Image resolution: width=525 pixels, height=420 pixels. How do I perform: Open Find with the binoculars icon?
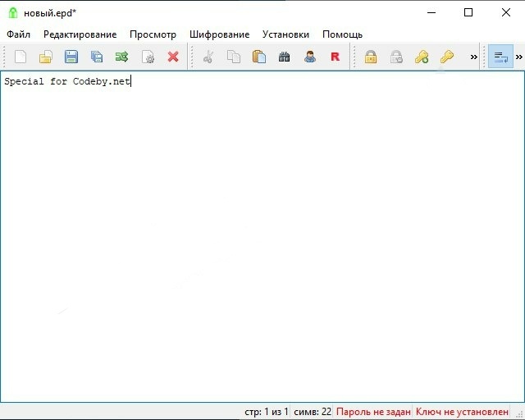click(285, 57)
